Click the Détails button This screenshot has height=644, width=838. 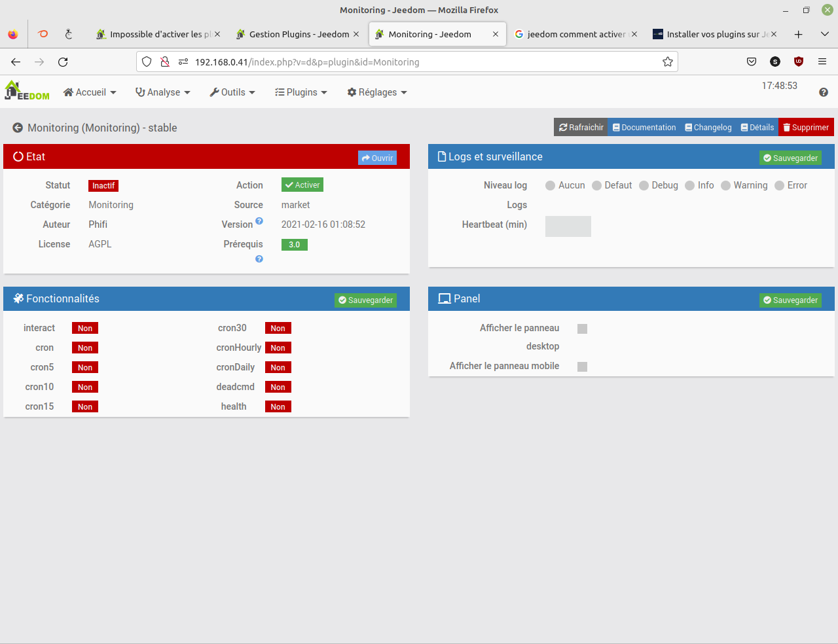tap(757, 128)
